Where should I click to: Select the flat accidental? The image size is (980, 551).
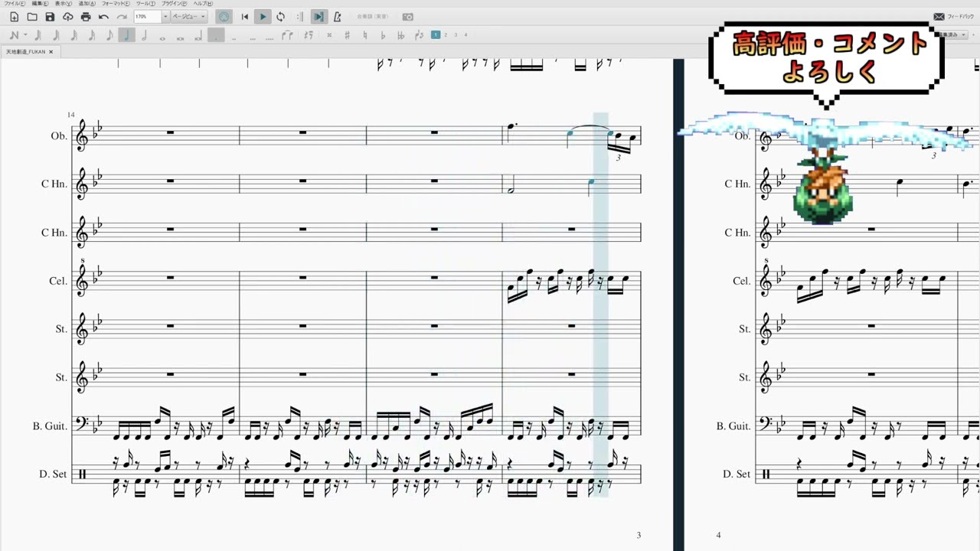pyautogui.click(x=382, y=35)
